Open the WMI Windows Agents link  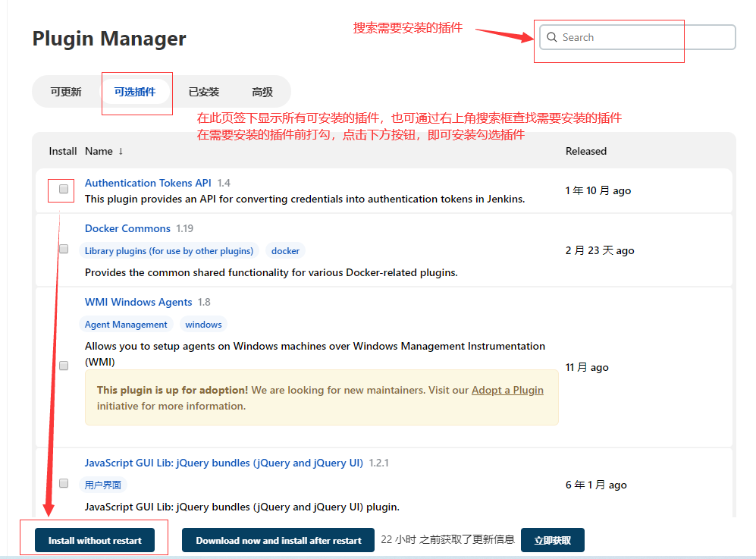[x=138, y=303]
